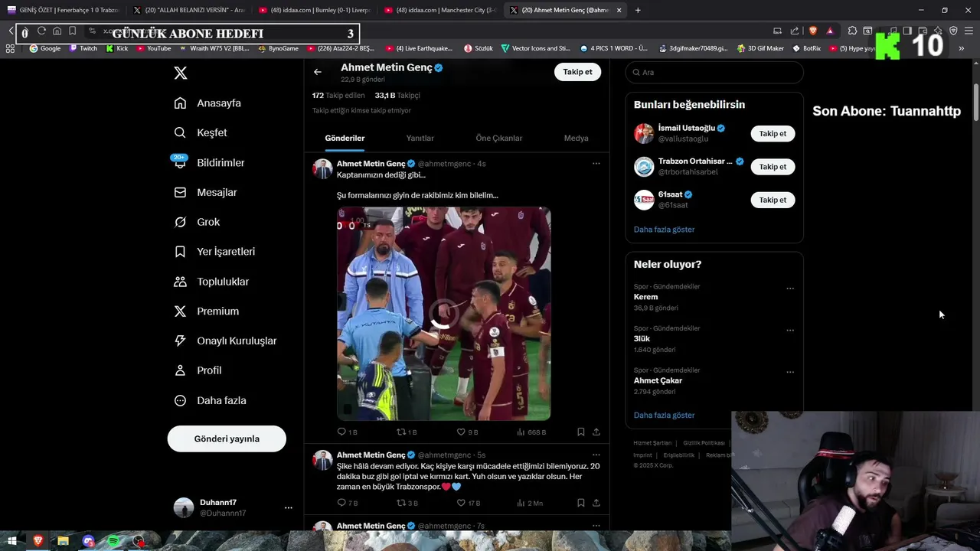The image size is (980, 551).
Task: Open the Daha fazla sidebar menu
Action: pyautogui.click(x=210, y=400)
